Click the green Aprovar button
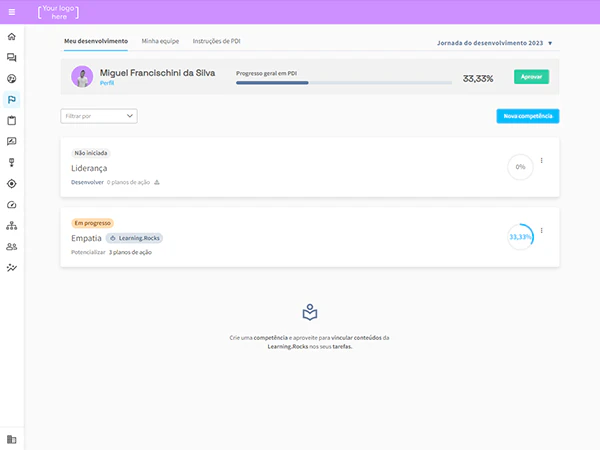Viewport: 600px width, 450px height. point(531,77)
